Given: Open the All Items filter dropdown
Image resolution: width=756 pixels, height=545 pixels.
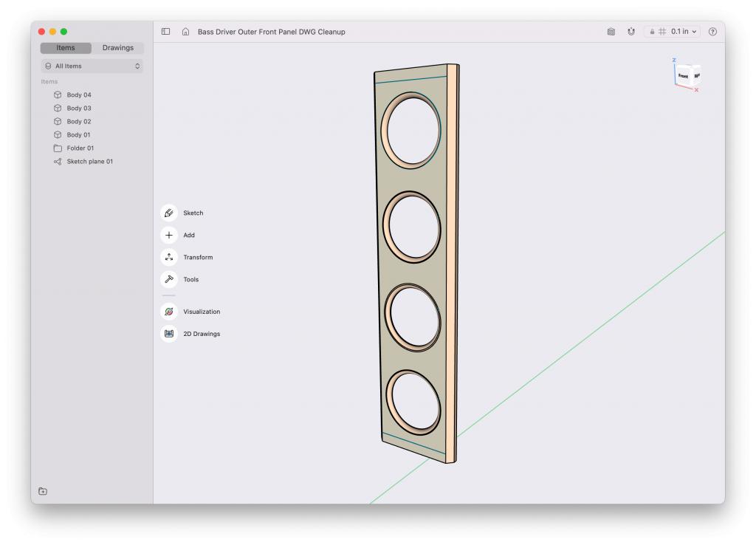Looking at the screenshot, I should click(x=92, y=66).
